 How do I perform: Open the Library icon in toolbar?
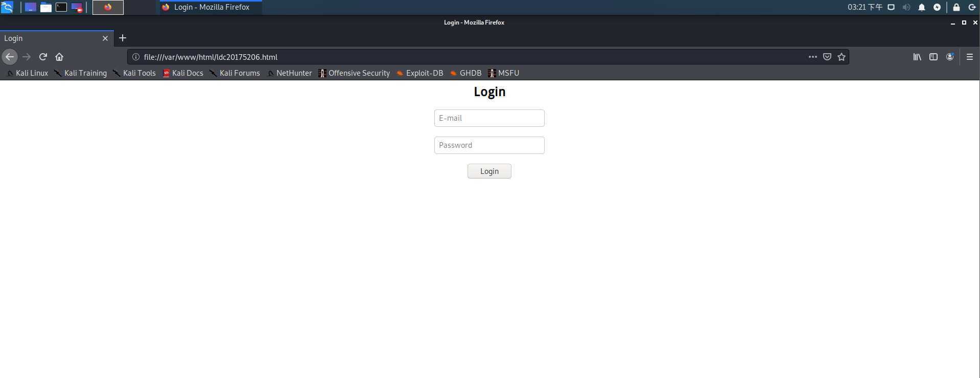917,57
